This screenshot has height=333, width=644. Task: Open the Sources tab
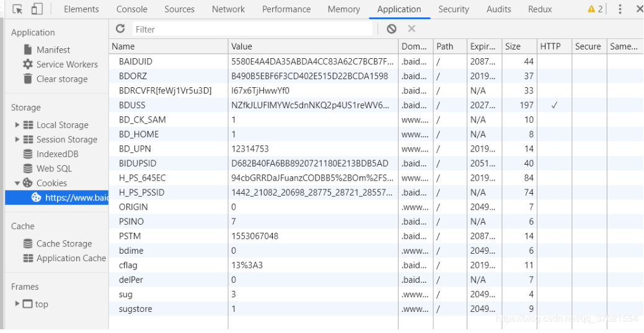tap(180, 9)
